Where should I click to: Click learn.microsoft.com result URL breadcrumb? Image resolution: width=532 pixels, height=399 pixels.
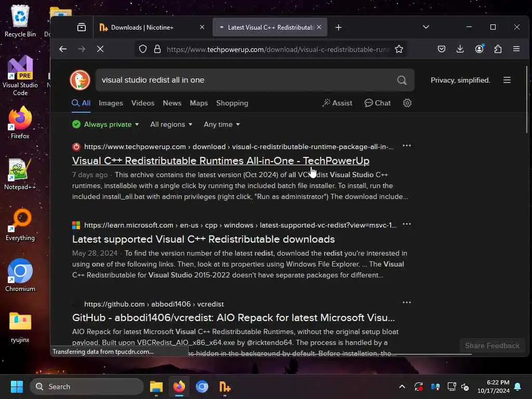click(x=240, y=225)
